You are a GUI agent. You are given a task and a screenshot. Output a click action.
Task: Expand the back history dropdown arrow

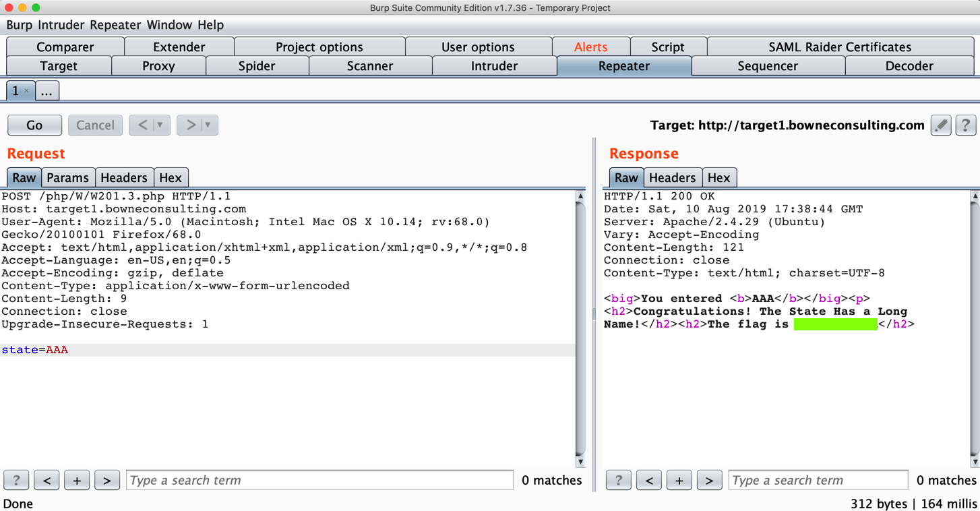[x=160, y=125]
